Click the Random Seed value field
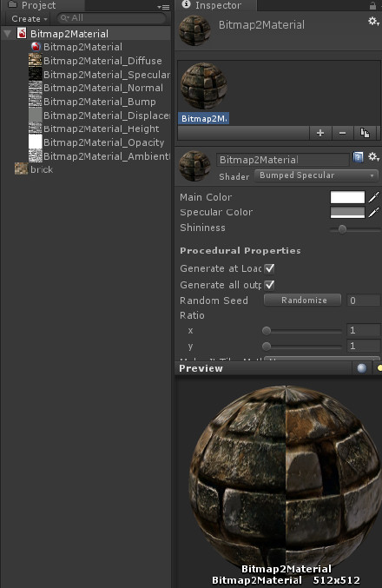Viewport: 382px width, 588px height. 363,301
